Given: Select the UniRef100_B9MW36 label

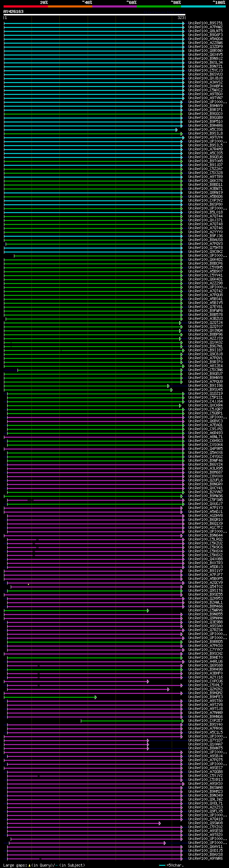Looking at the screenshot, I should coord(205,496).
